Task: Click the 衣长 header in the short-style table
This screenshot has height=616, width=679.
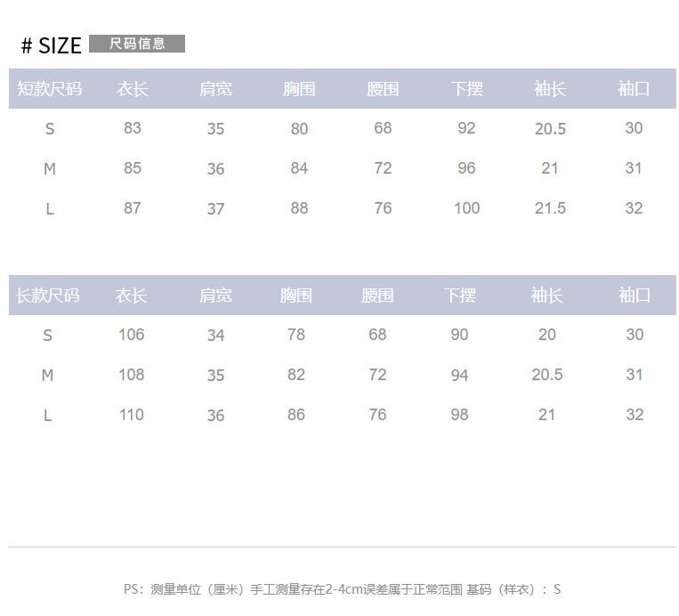Action: point(132,89)
